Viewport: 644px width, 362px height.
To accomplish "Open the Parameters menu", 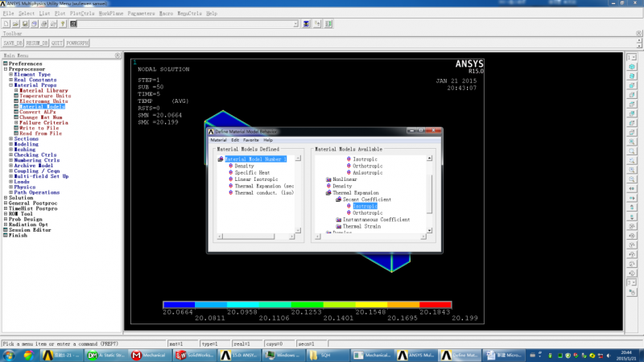I will (141, 14).
